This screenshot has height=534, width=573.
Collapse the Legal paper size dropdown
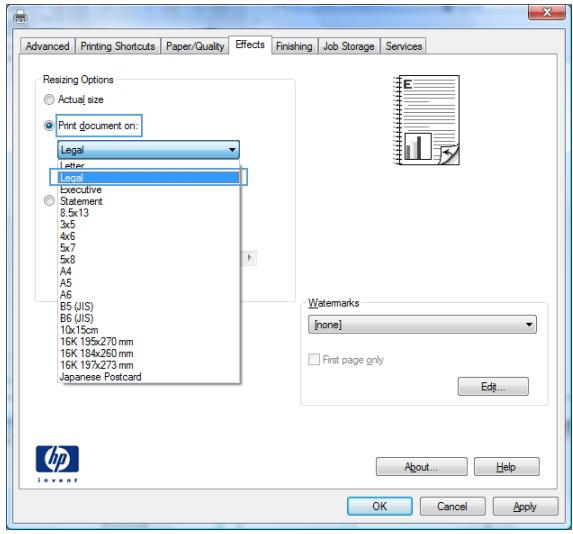tap(148, 149)
